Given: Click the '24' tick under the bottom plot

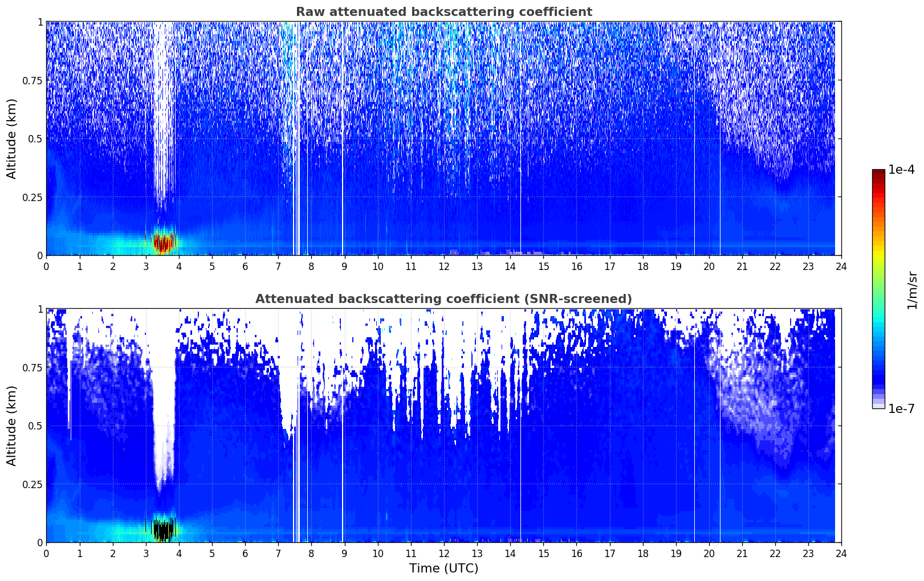Looking at the screenshot, I should pos(841,553).
